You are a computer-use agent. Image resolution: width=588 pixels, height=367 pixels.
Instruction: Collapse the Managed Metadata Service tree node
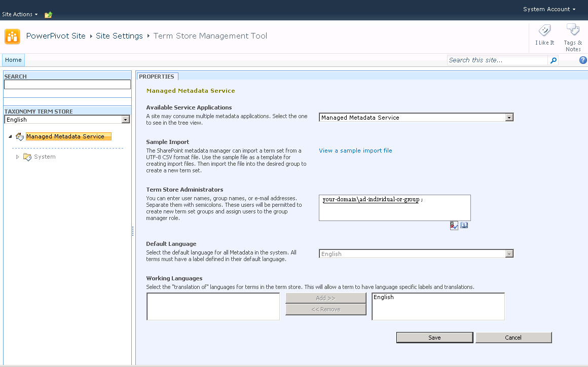click(10, 136)
